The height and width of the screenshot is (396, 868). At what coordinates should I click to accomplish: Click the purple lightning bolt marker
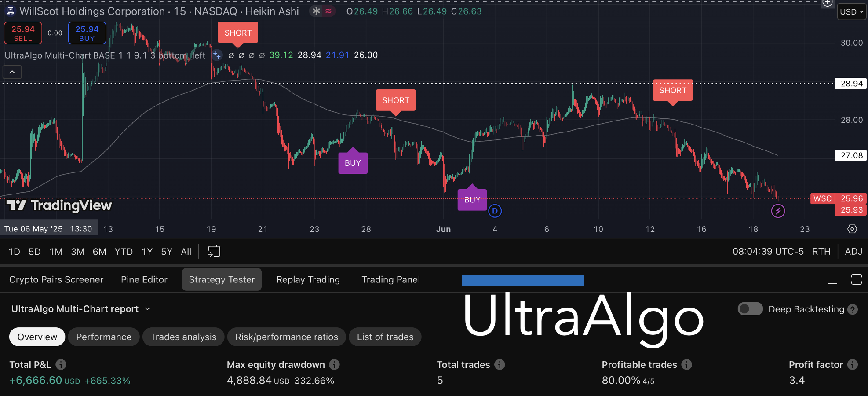(x=778, y=211)
